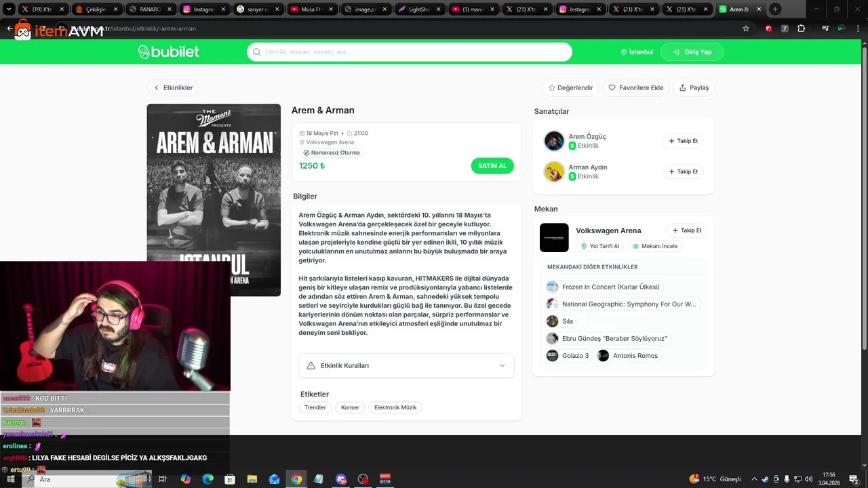Open Copilot from the taskbar
The height and width of the screenshot is (488, 868).
tap(185, 479)
